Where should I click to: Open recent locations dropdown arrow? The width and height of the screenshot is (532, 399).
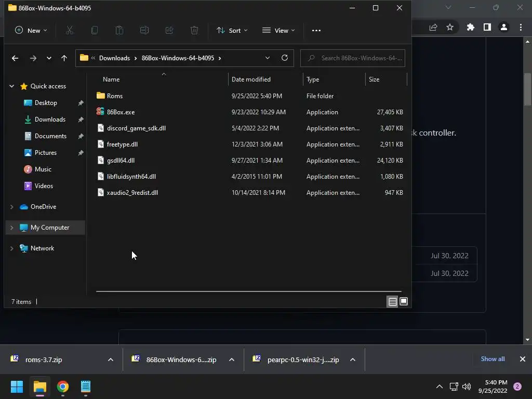(x=49, y=58)
